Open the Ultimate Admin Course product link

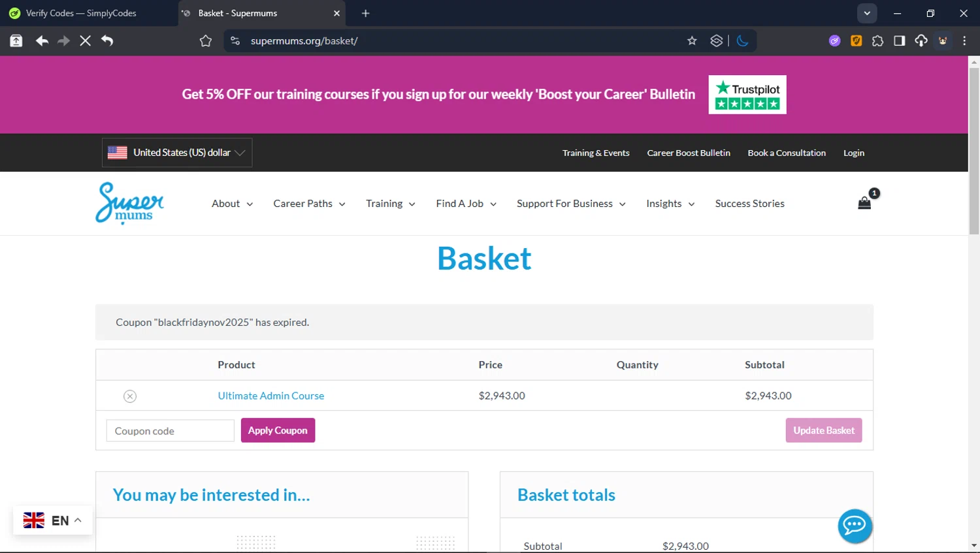tap(270, 396)
